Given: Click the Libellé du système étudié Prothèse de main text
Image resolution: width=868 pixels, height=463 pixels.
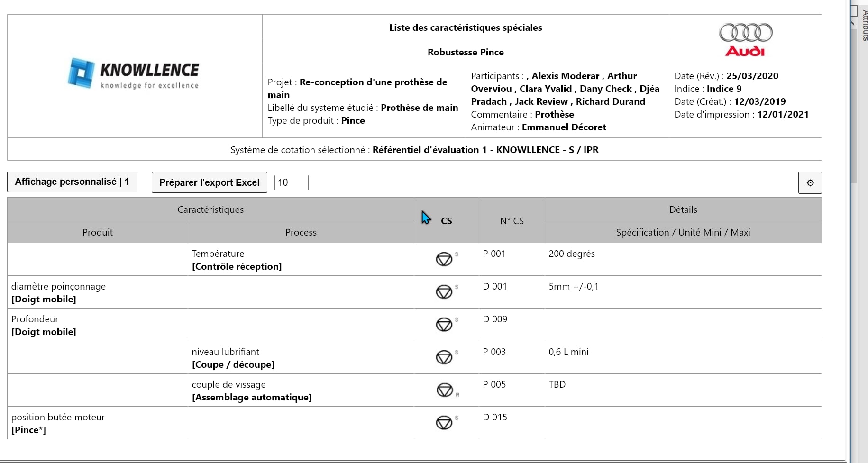Looking at the screenshot, I should (x=363, y=108).
